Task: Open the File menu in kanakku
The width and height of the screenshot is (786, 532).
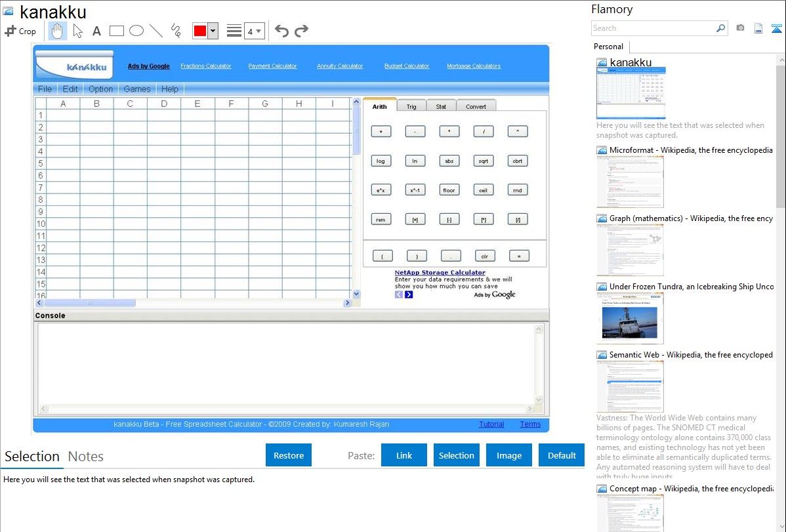Action: pyautogui.click(x=45, y=89)
